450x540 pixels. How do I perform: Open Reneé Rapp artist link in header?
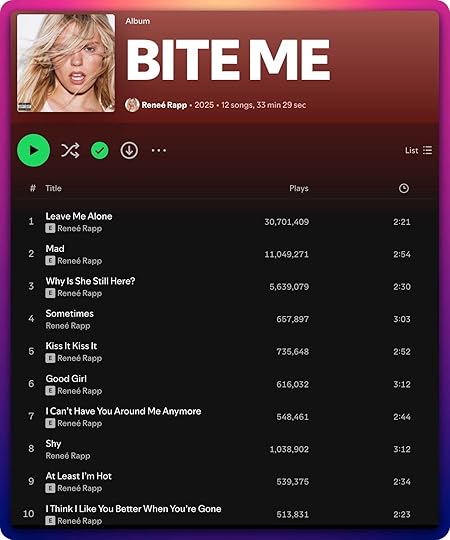(x=164, y=105)
